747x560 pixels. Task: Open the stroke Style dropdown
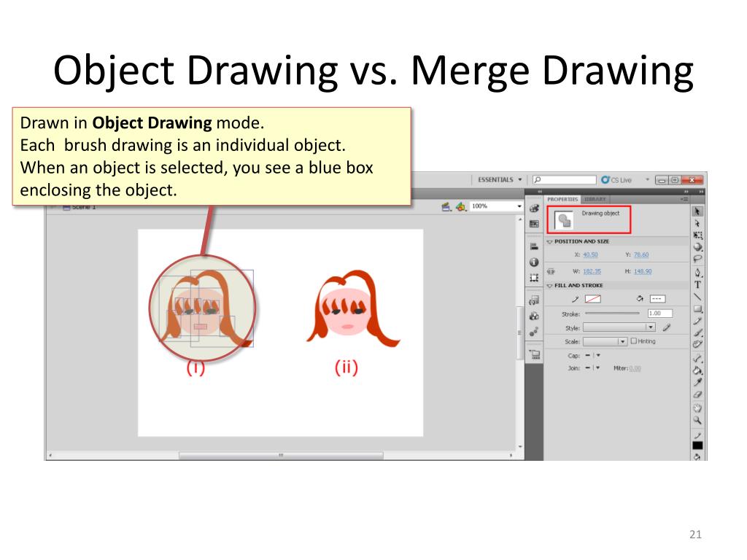(619, 327)
